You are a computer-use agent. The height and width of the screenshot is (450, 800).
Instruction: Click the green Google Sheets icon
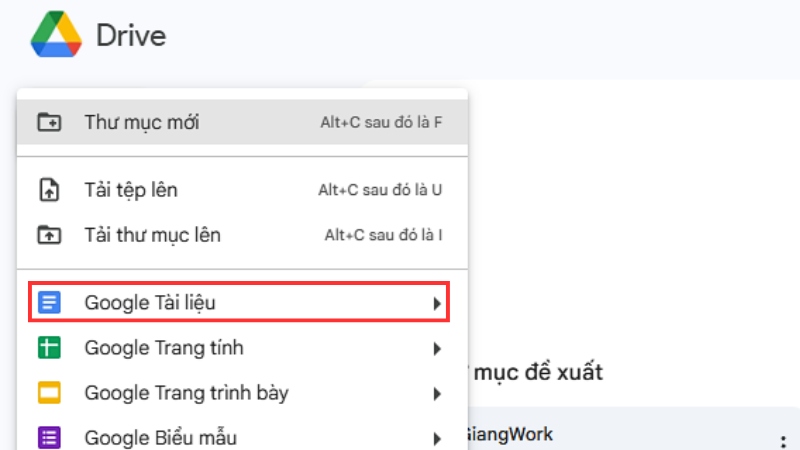49,348
